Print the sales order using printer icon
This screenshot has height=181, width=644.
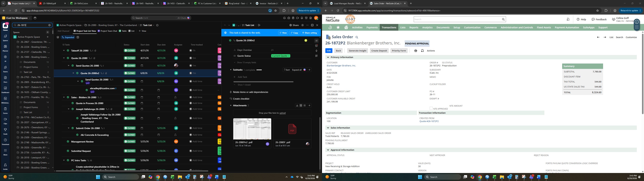tap(416, 51)
